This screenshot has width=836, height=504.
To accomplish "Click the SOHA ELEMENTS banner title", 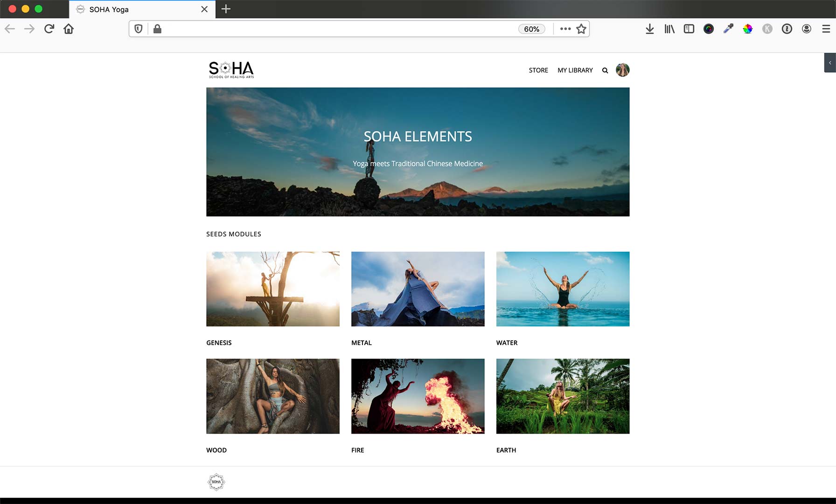I will [x=418, y=136].
